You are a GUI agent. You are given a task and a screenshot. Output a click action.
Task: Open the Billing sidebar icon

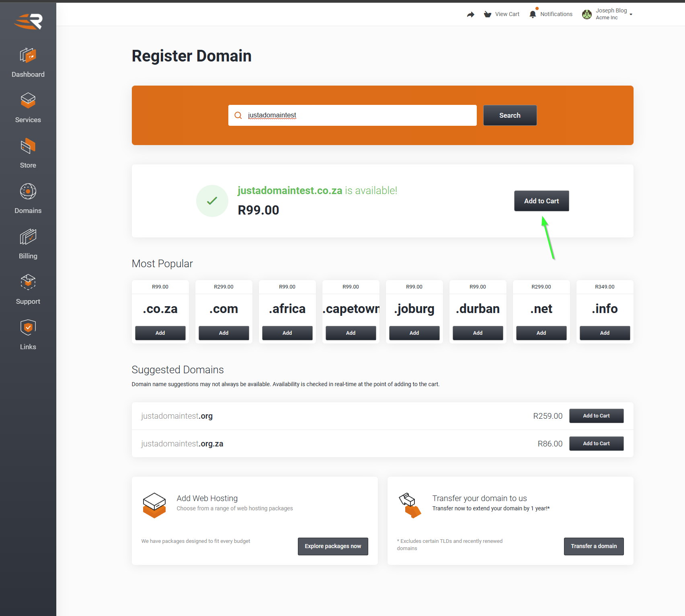[28, 237]
